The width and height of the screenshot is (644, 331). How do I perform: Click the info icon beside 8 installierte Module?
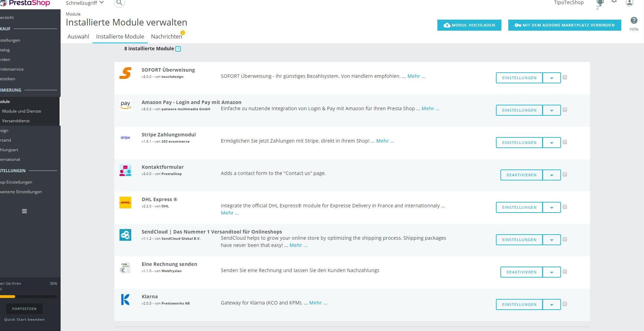click(x=178, y=49)
